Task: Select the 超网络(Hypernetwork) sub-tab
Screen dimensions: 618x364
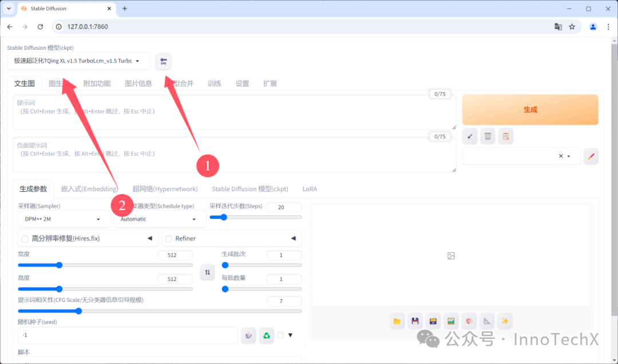Action: click(x=165, y=188)
